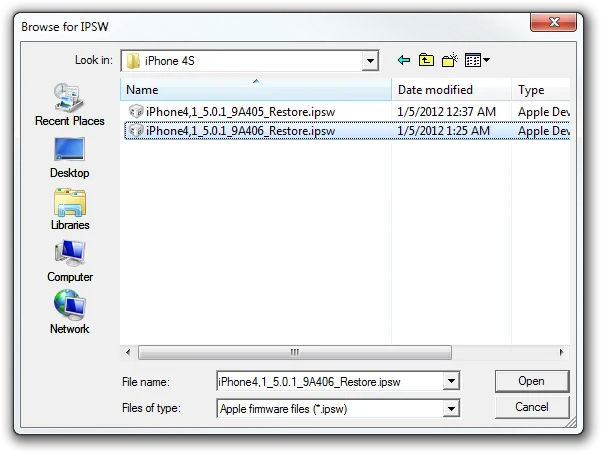Sort by Date modified column

(452, 90)
